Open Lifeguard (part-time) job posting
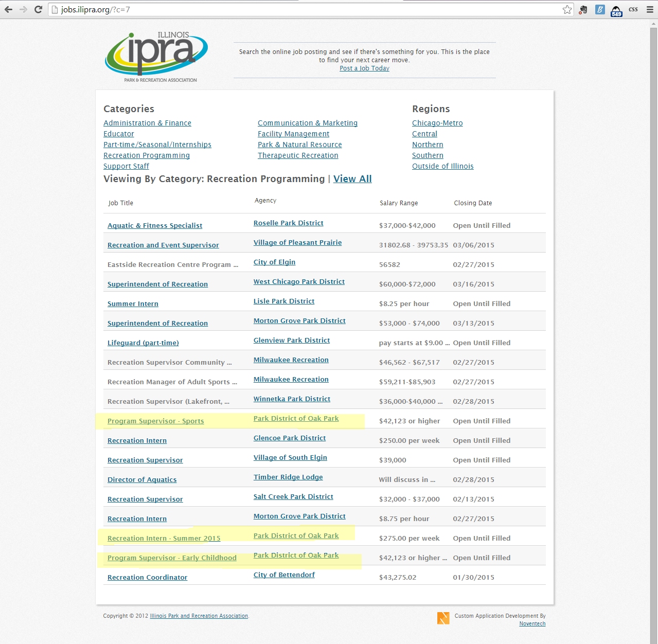Image resolution: width=658 pixels, height=644 pixels. click(143, 343)
